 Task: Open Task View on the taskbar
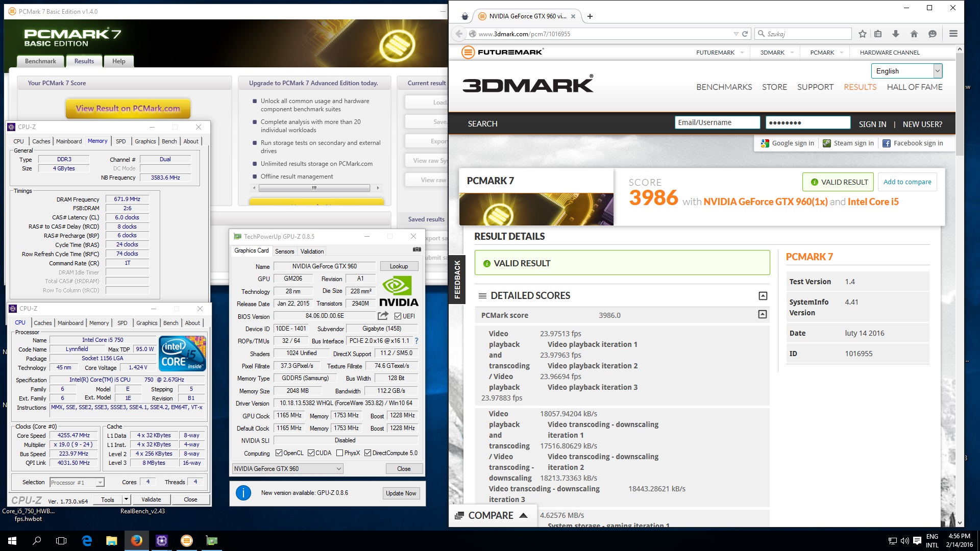61,541
